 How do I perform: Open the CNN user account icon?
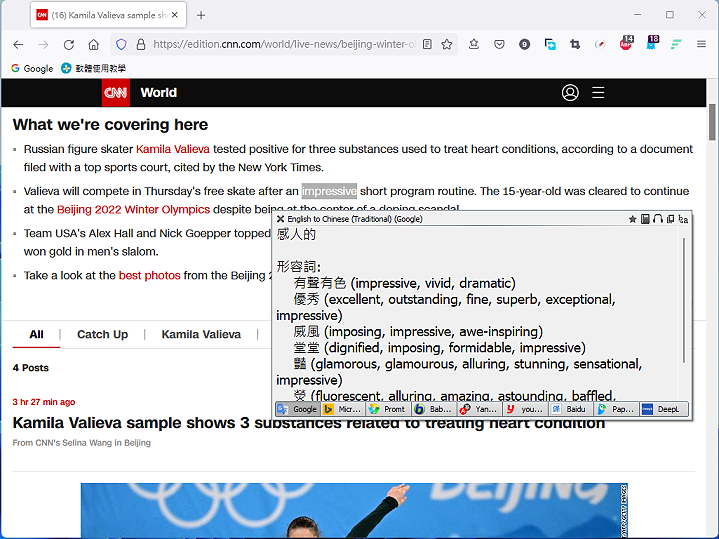570,93
